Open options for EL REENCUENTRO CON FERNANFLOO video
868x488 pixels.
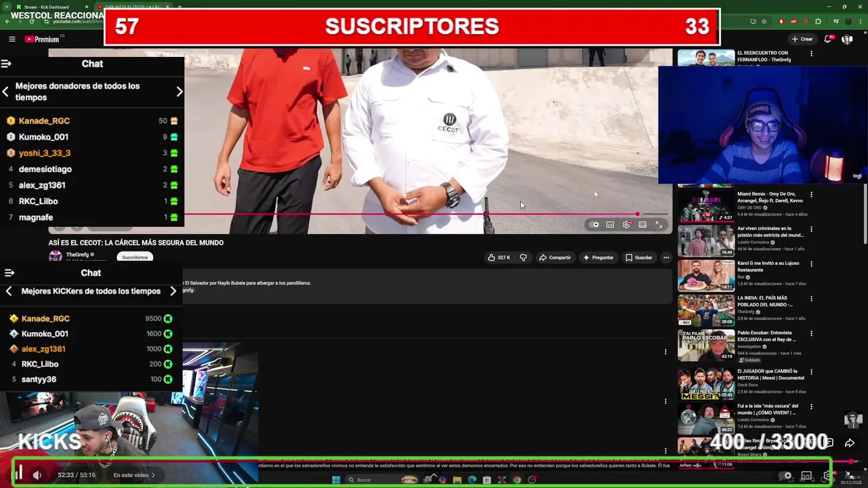[x=811, y=54]
